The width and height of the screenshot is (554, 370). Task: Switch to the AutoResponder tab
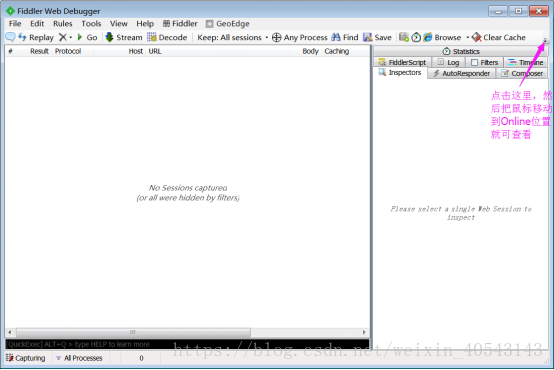coord(461,73)
